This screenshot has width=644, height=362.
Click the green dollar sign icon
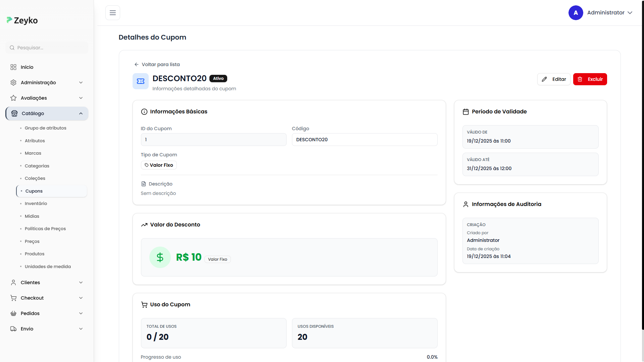[160, 257]
